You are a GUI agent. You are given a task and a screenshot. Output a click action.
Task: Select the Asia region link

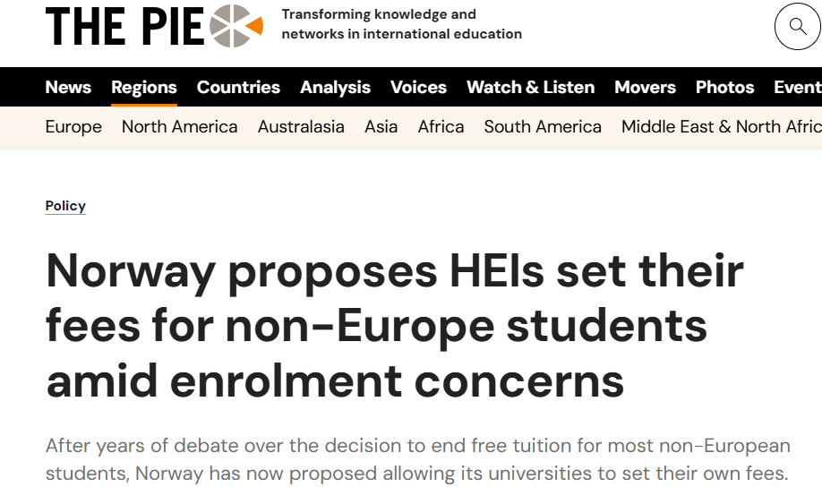tap(381, 127)
